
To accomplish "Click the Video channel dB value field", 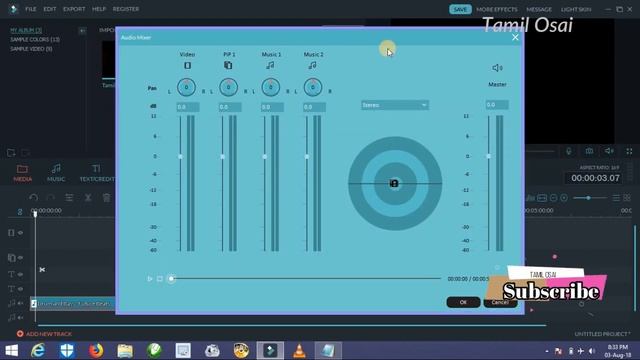I will [188, 107].
